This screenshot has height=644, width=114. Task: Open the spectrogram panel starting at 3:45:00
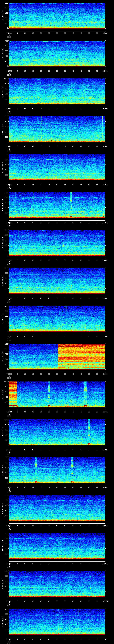[57, 54]
